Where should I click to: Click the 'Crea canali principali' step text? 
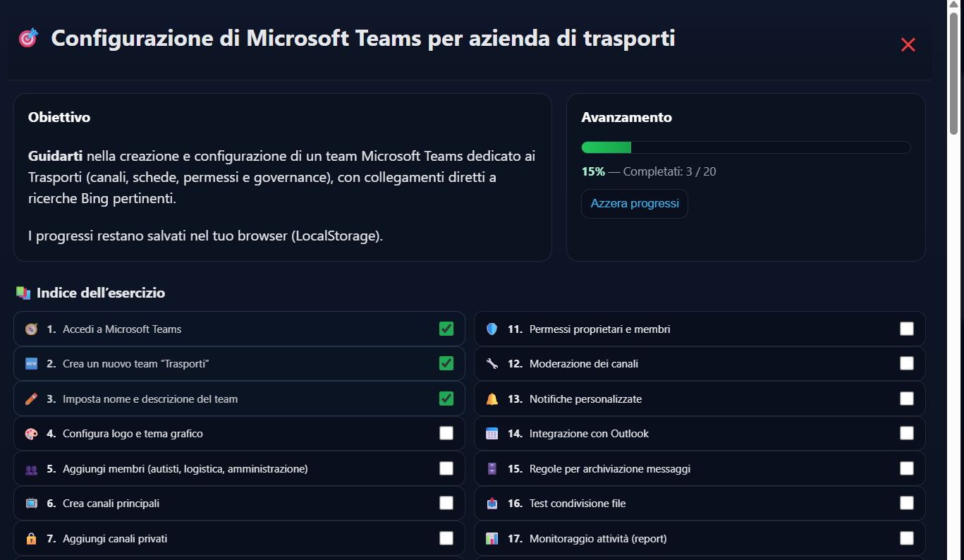pyautogui.click(x=111, y=504)
